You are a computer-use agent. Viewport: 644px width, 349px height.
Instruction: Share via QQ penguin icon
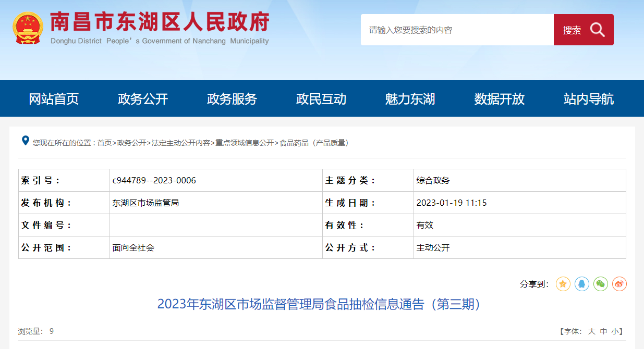[x=582, y=284]
